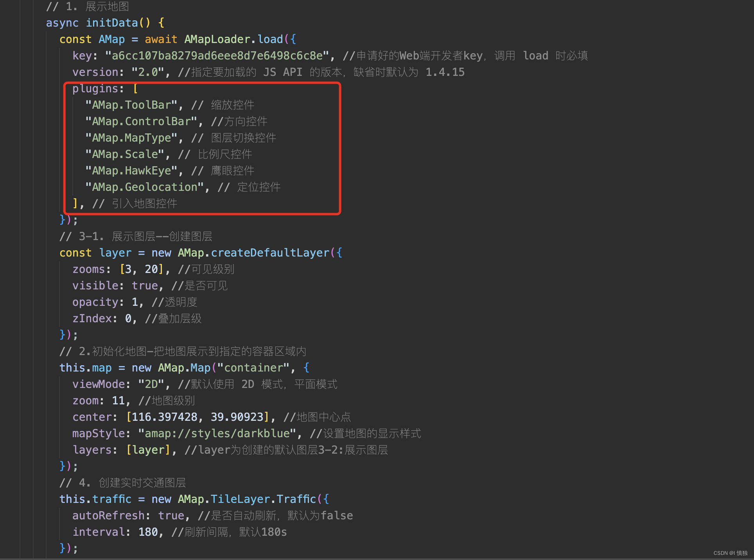Click the viewMode "2D" value

(x=151, y=384)
